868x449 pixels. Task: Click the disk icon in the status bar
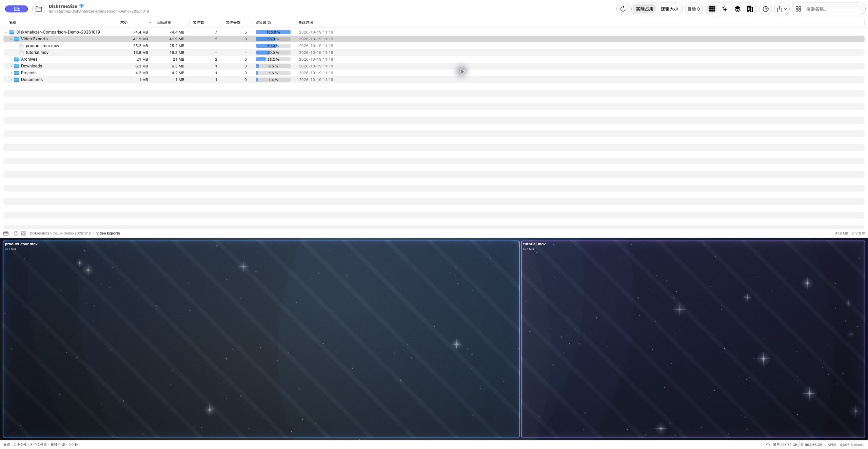coord(768,445)
